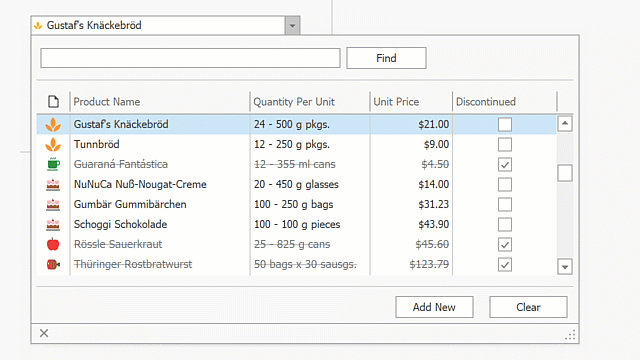Click the document icon column header

point(53,102)
